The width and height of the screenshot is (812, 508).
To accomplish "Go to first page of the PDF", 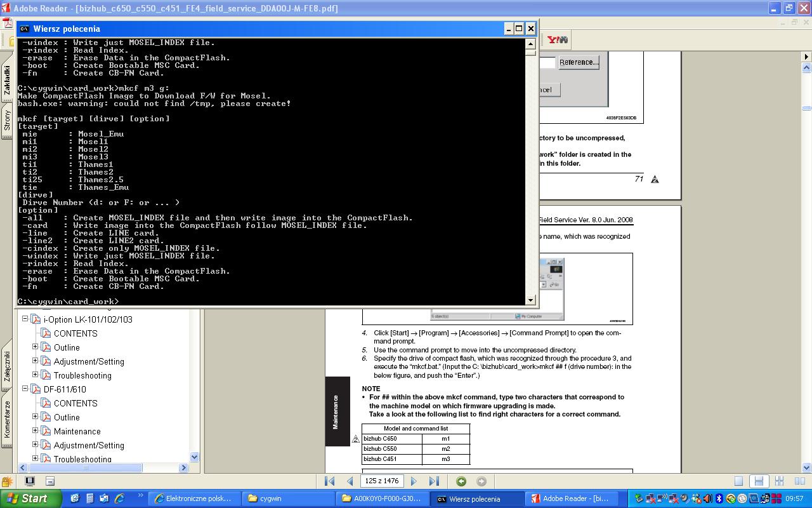I will click(x=329, y=481).
